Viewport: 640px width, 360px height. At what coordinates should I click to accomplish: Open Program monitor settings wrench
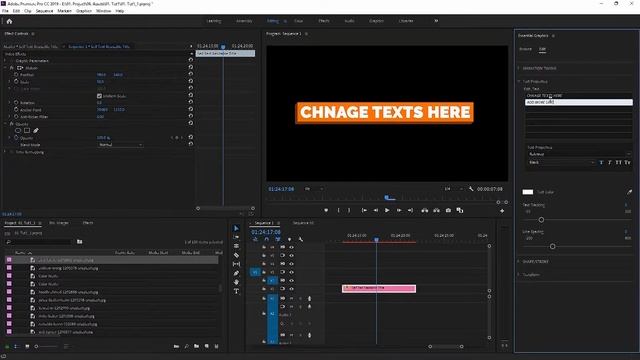(x=471, y=189)
